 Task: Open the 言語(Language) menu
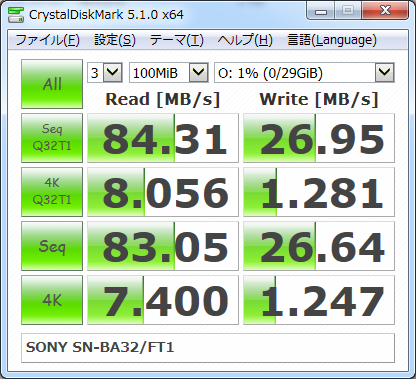(332, 40)
